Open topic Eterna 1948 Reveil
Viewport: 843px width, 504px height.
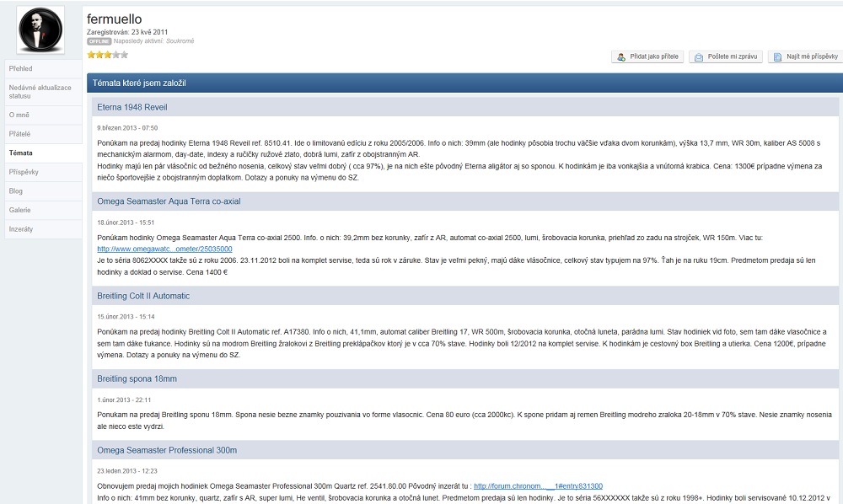point(132,108)
